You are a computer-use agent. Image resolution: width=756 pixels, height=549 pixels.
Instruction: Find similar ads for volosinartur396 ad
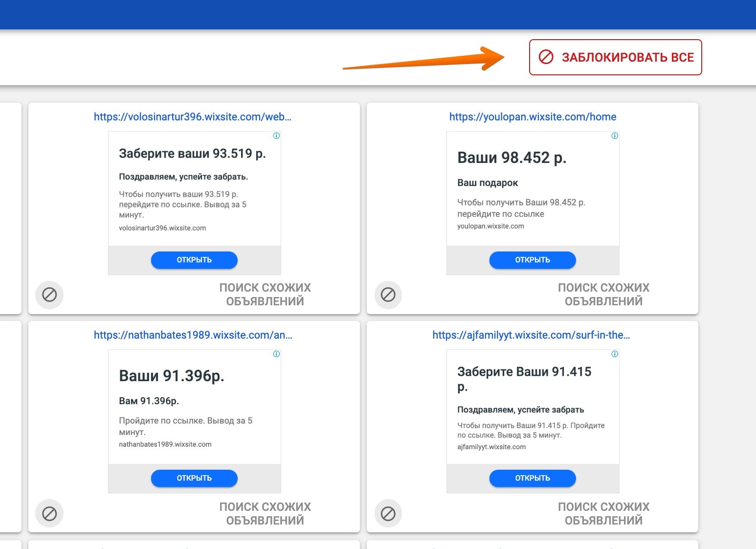pos(265,294)
